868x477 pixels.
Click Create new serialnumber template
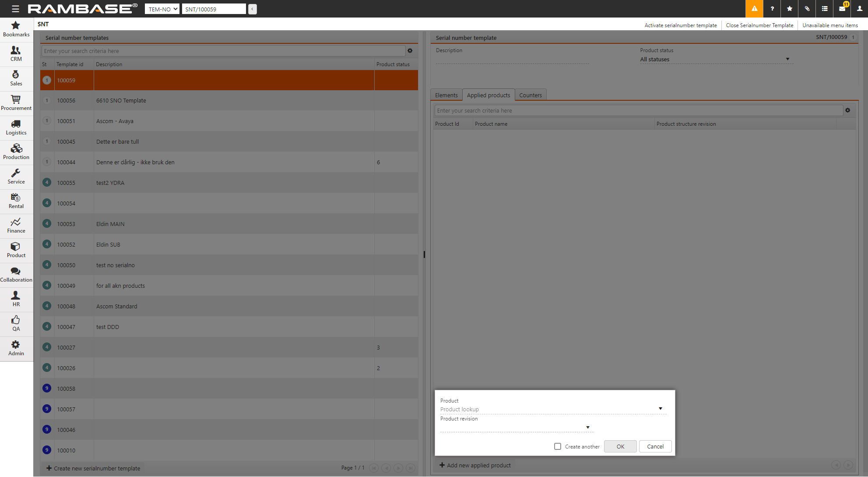click(93, 468)
